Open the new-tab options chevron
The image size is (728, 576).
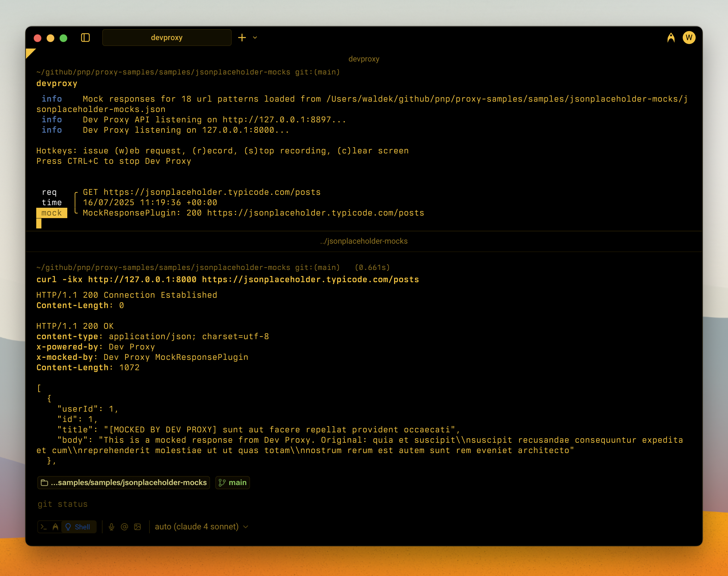tap(255, 38)
